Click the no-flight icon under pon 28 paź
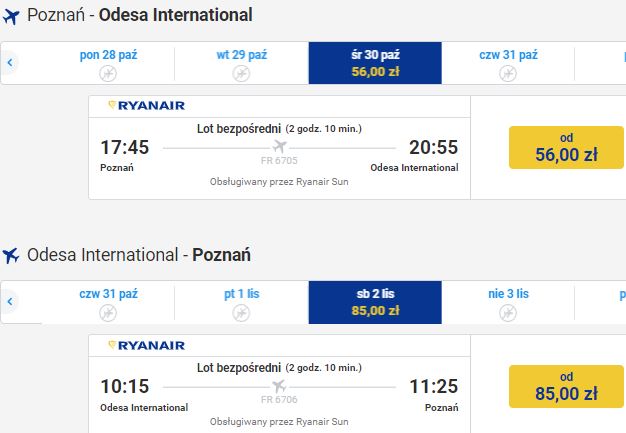 [x=108, y=73]
